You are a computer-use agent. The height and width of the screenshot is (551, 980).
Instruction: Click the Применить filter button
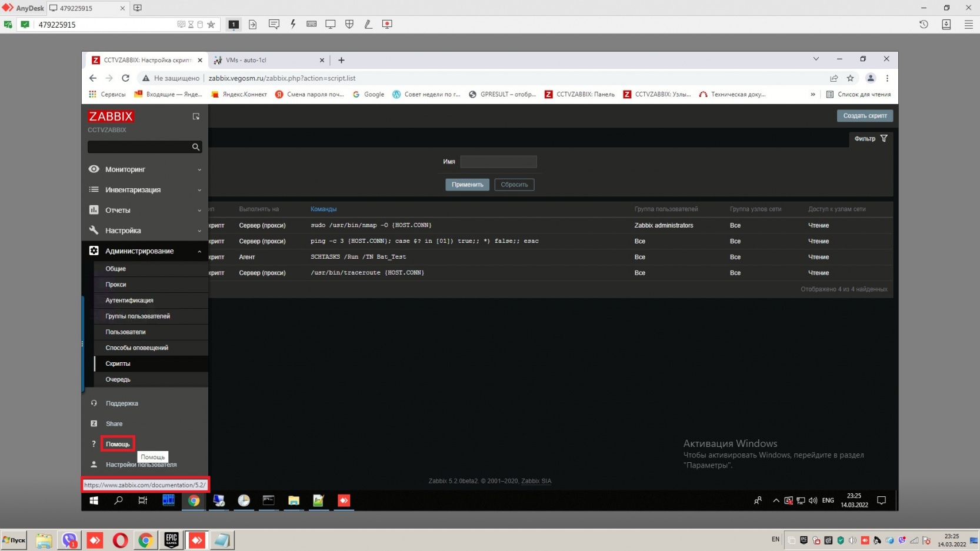click(467, 185)
